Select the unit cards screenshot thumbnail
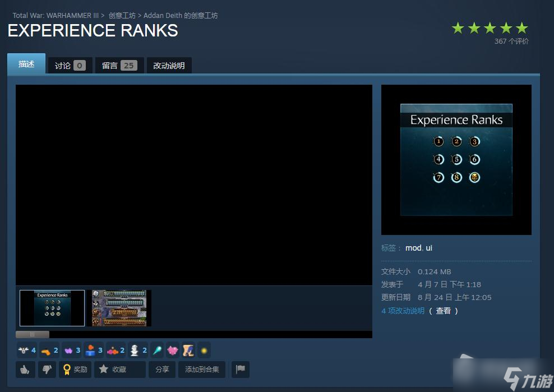The height and width of the screenshot is (392, 554). [119, 308]
